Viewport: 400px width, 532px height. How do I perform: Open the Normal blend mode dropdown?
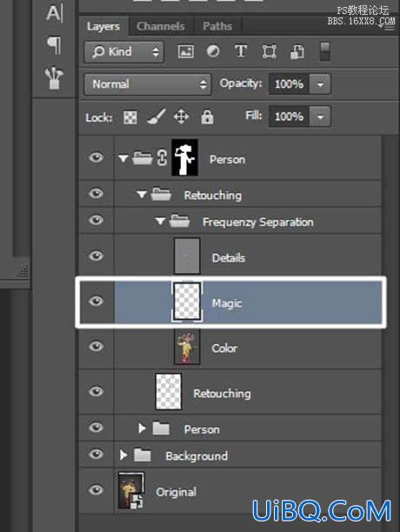click(x=148, y=84)
